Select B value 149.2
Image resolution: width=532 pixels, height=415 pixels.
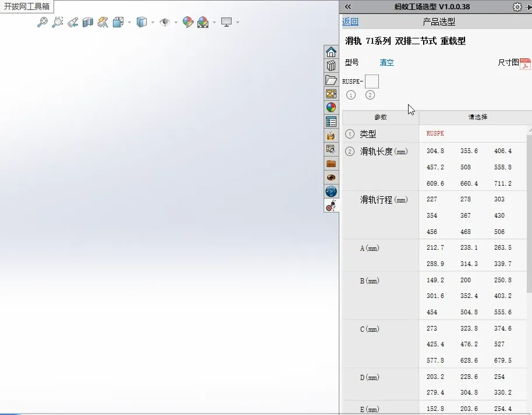pos(435,281)
